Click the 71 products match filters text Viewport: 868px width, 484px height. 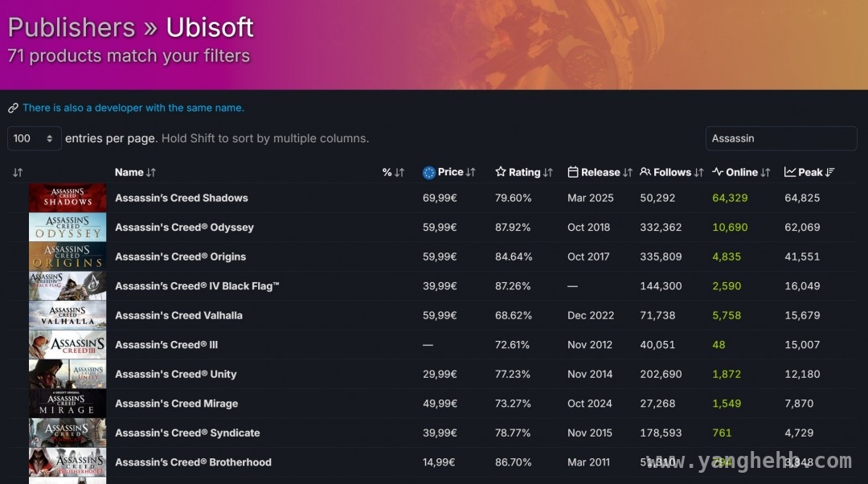129,56
